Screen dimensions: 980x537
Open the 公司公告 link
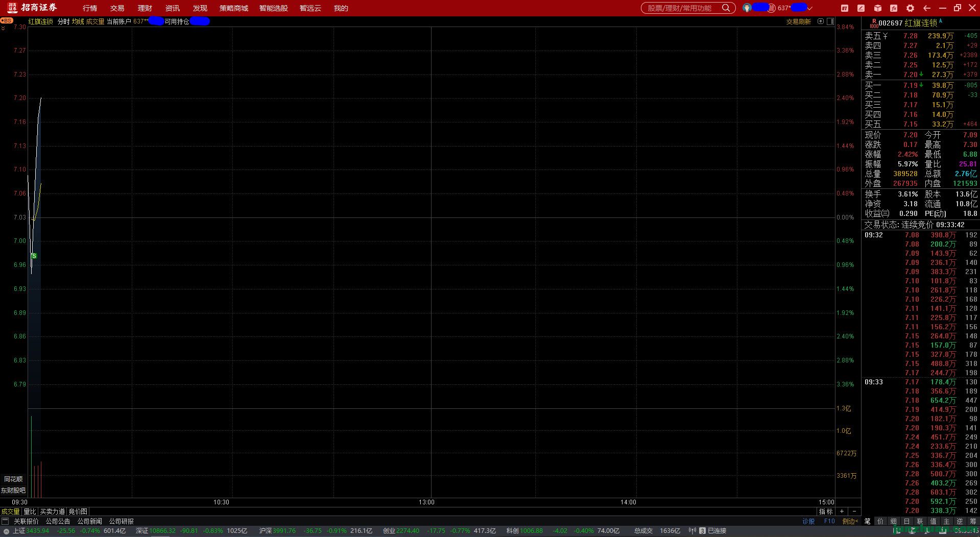click(x=58, y=521)
